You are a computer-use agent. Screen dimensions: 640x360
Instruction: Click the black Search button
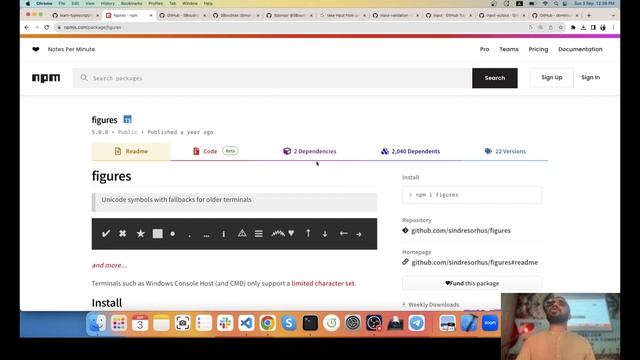[x=495, y=78]
